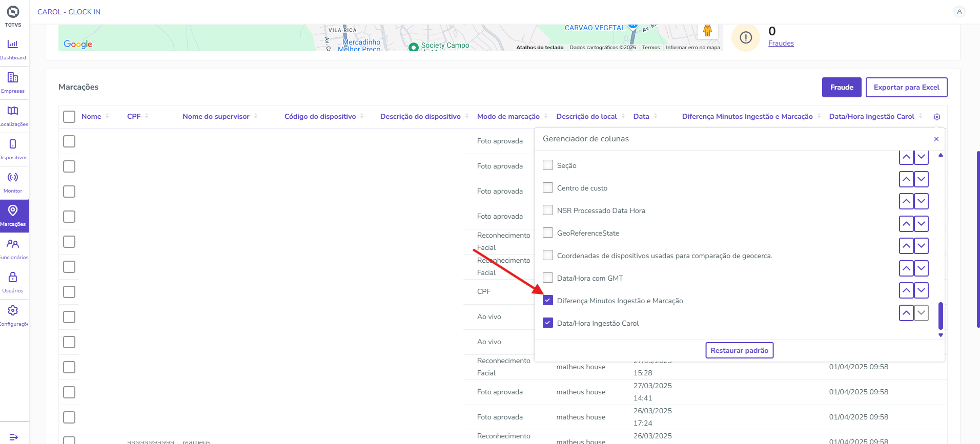This screenshot has height=444, width=980.
Task: Close the Gerenciador de colunas panel
Action: [936, 139]
